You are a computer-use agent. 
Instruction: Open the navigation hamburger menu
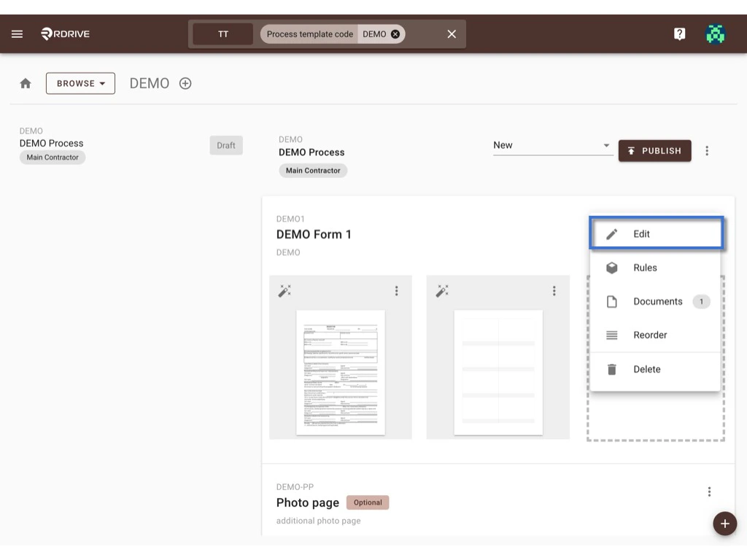tap(17, 33)
